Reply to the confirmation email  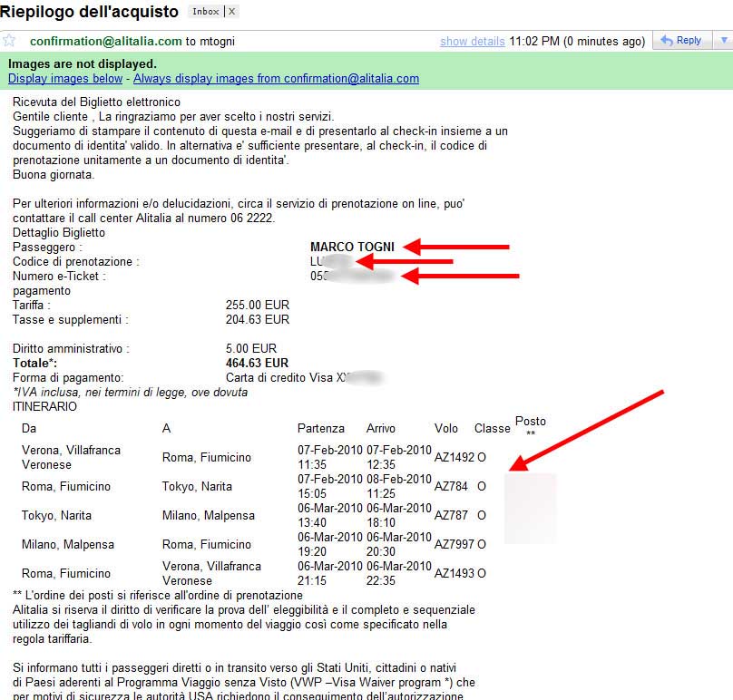click(682, 41)
